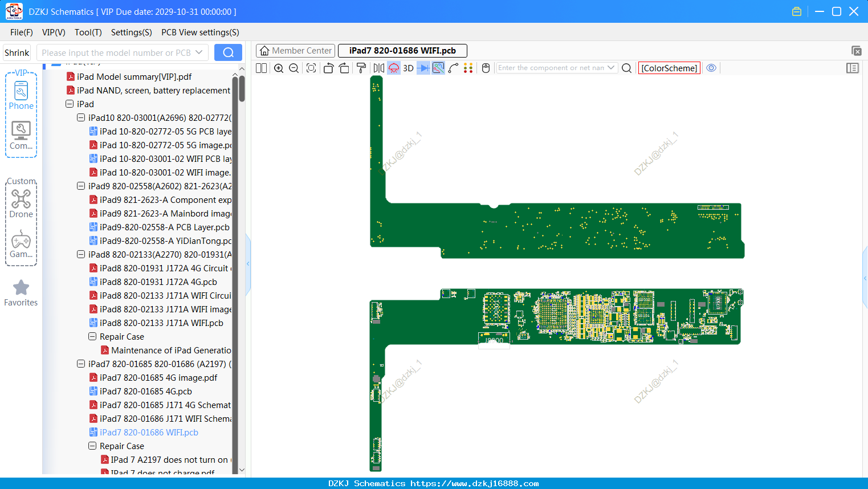
Task: Toggle the split view layout icon
Action: click(261, 68)
